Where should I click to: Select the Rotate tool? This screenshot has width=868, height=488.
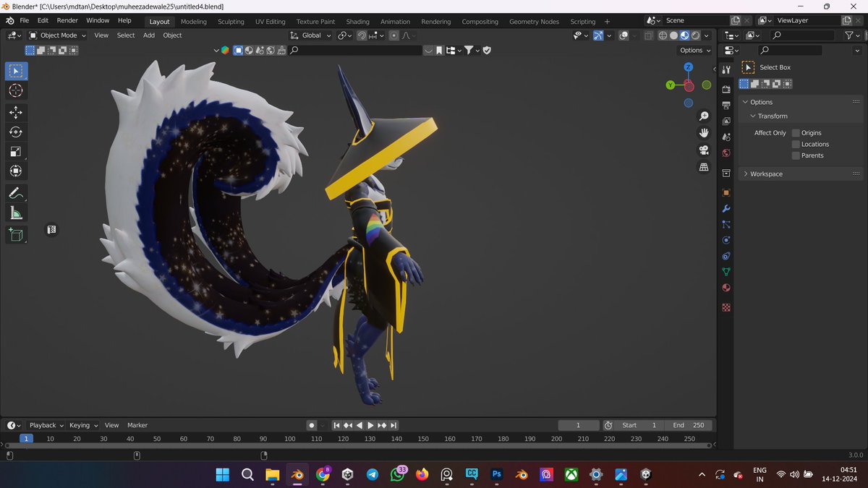point(16,132)
